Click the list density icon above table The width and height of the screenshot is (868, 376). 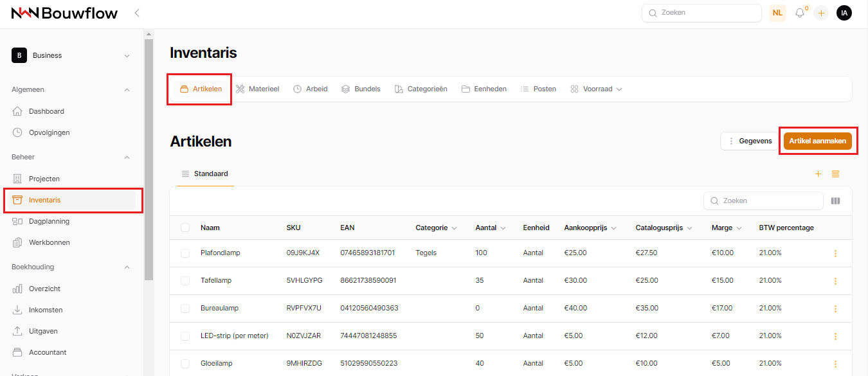(835, 174)
